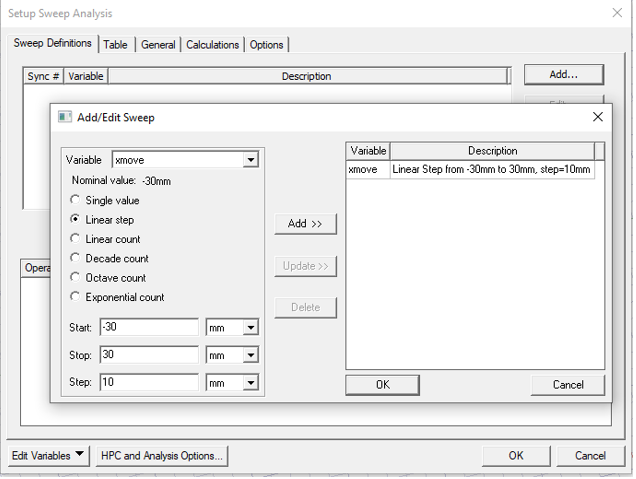This screenshot has width=636, height=479.
Task: Expand the Start unit mm dropdown
Action: (x=250, y=328)
